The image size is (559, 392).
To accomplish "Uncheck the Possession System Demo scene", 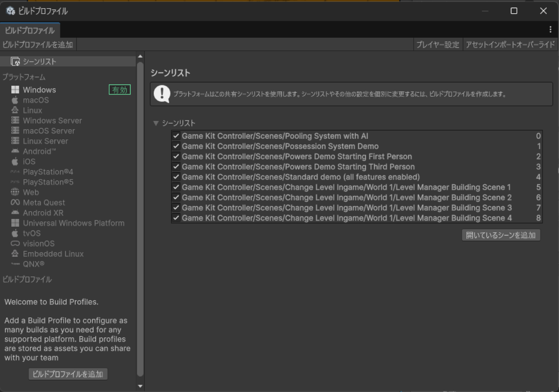I will (x=176, y=146).
